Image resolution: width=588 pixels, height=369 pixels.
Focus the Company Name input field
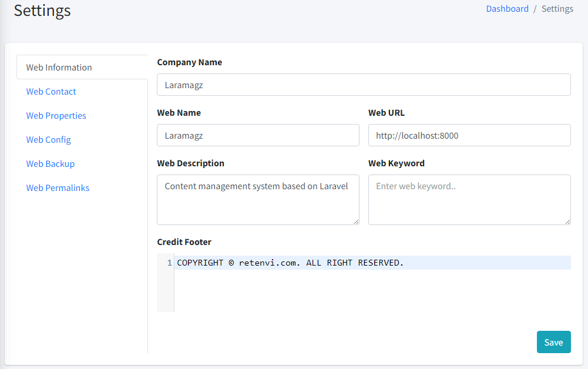[364, 85]
